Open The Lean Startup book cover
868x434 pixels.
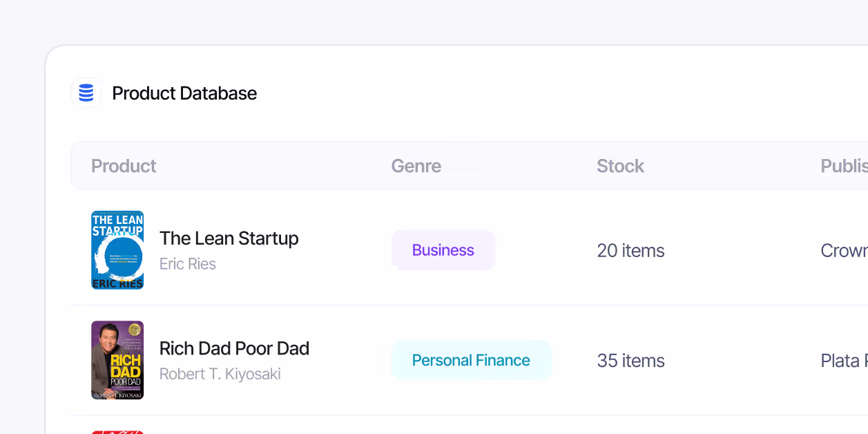(x=117, y=250)
